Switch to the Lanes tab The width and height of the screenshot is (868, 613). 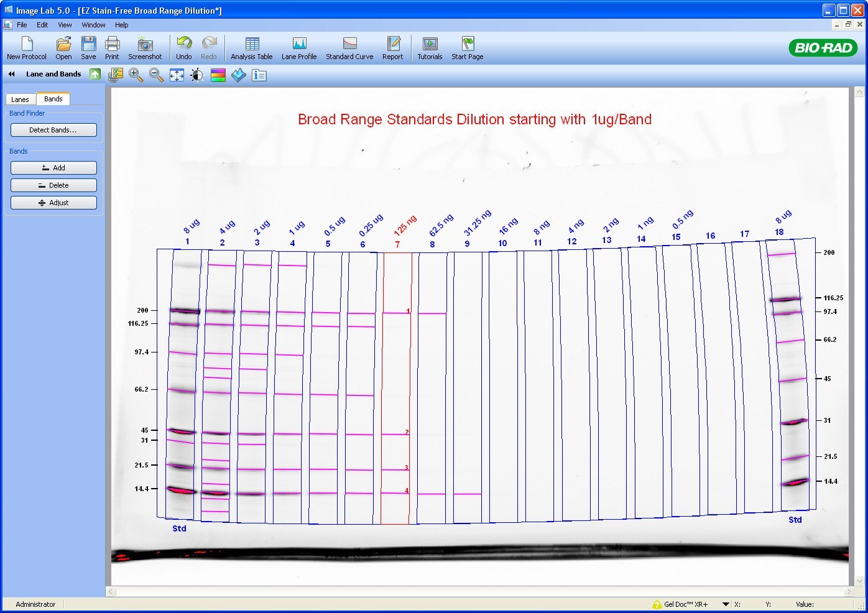21,99
